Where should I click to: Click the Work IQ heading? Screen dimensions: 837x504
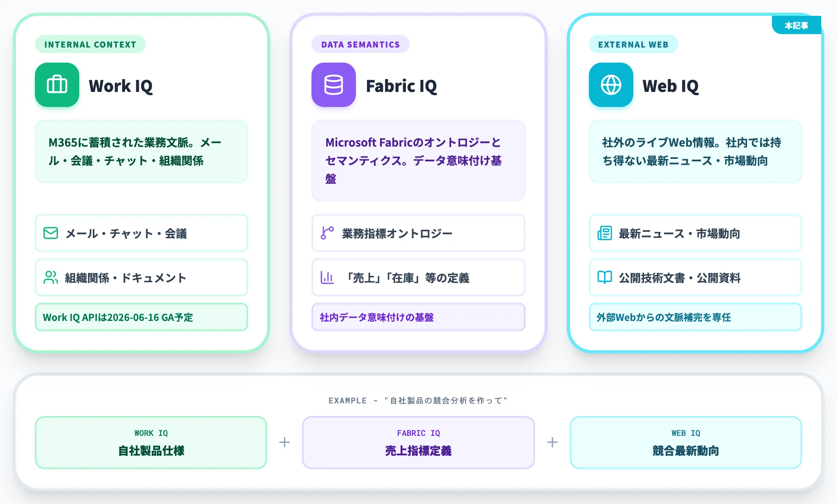click(x=121, y=86)
